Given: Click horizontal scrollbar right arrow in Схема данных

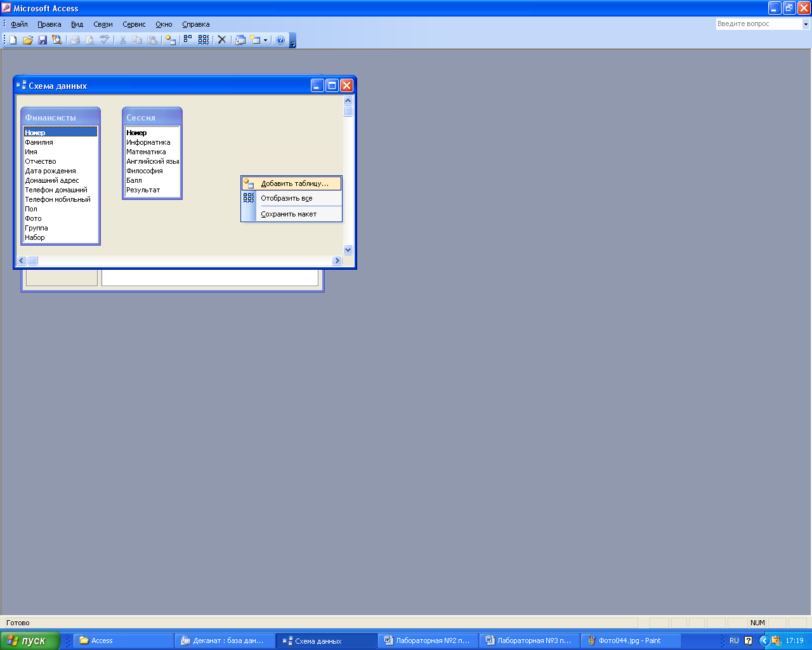Looking at the screenshot, I should tap(337, 260).
